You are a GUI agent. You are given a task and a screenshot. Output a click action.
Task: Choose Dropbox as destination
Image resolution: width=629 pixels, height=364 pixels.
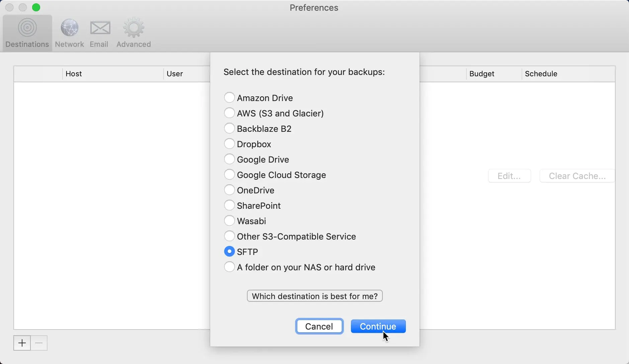click(229, 144)
